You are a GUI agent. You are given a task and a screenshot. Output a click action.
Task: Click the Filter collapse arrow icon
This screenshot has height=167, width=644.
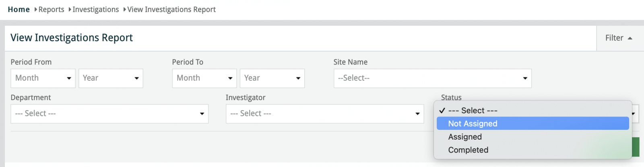[630, 38]
